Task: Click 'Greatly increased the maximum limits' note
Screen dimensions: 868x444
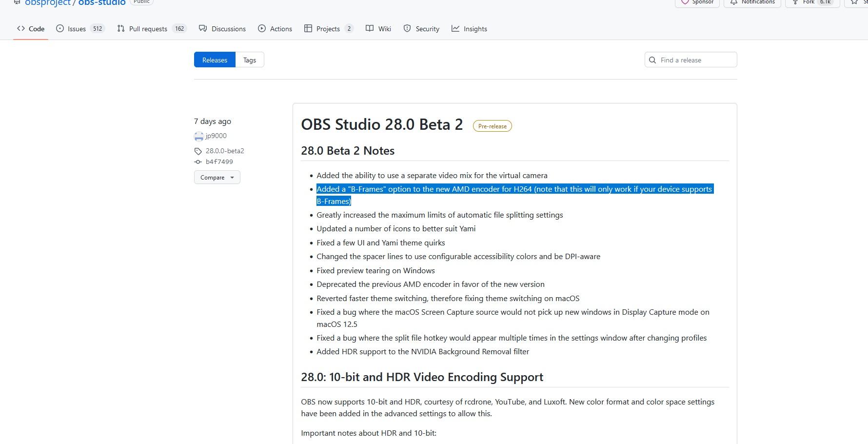Action: pyautogui.click(x=440, y=215)
